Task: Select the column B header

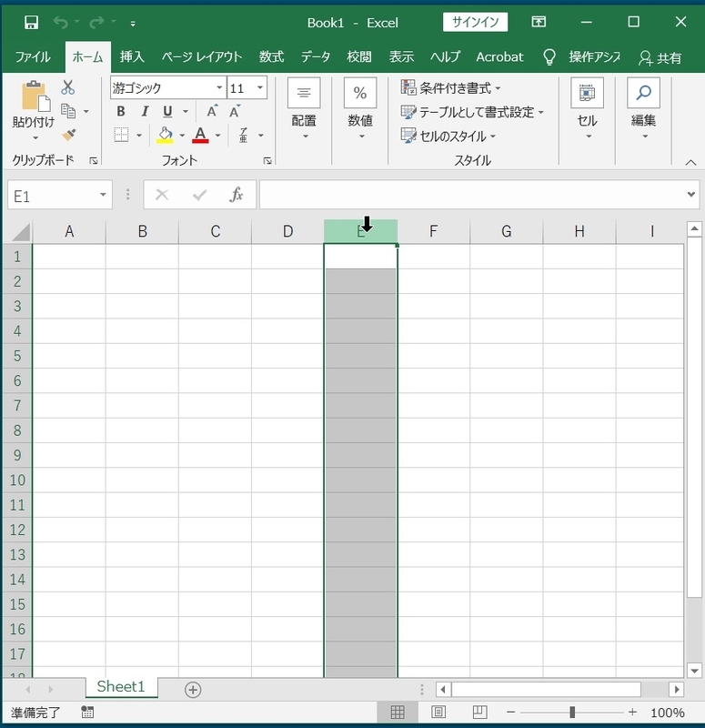Action: pyautogui.click(x=142, y=231)
